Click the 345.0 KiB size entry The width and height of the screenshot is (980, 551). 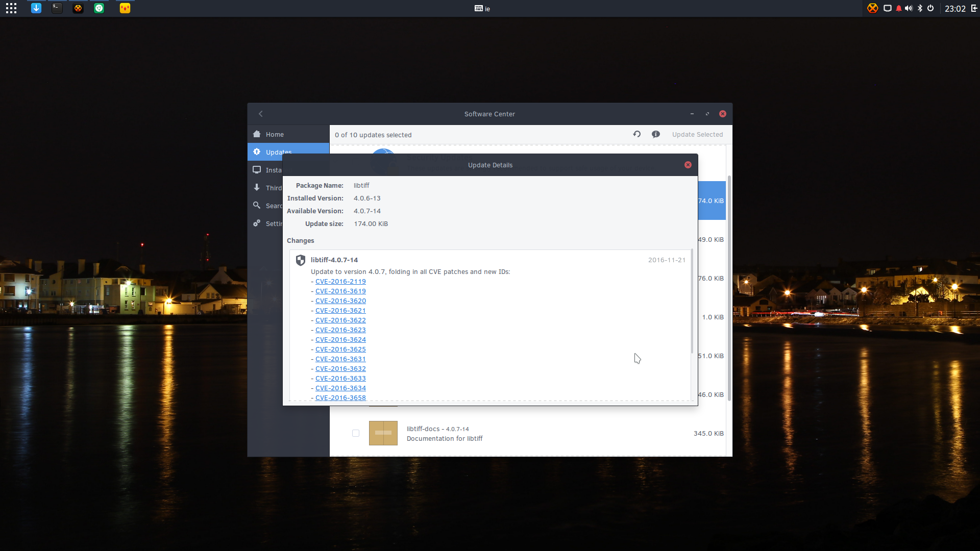click(x=708, y=434)
